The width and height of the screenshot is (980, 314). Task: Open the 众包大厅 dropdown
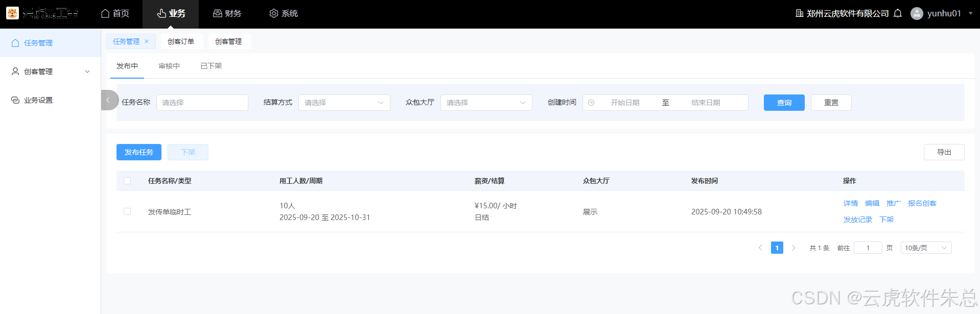[x=486, y=103]
